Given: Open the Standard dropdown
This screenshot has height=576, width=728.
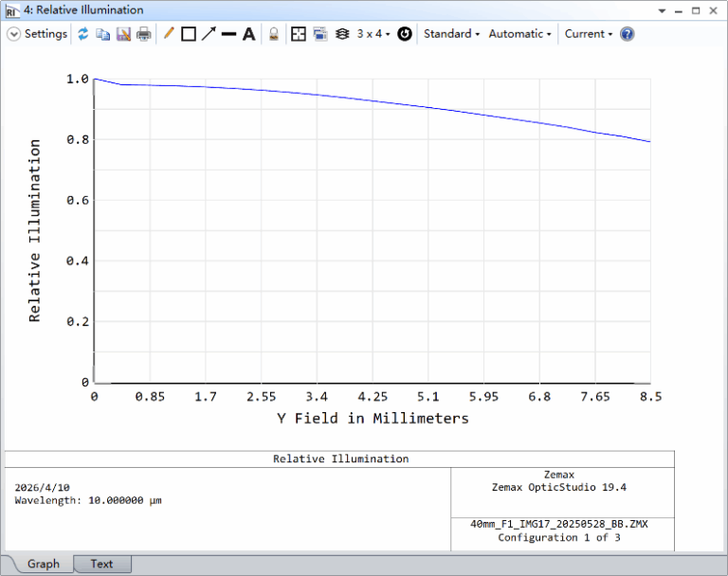Looking at the screenshot, I should click(451, 34).
